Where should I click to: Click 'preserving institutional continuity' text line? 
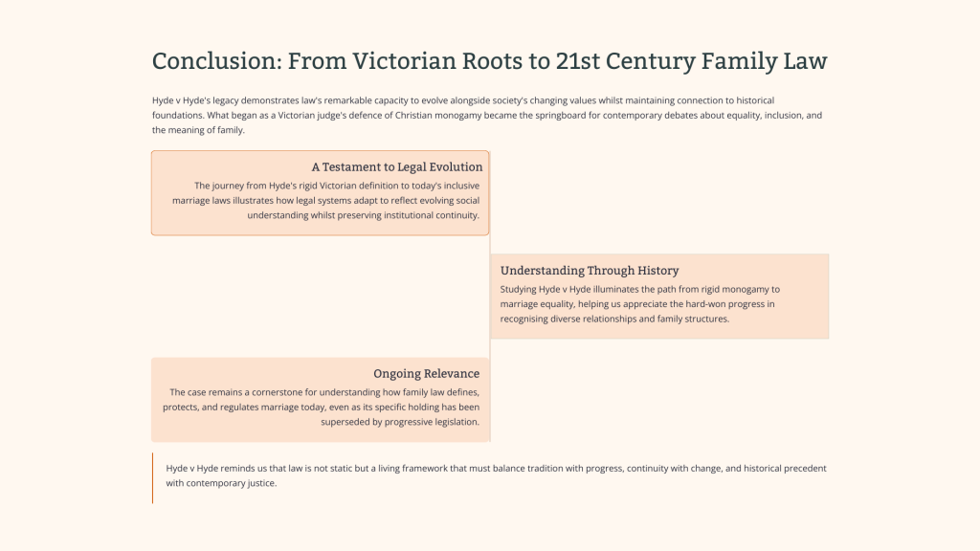408,215
